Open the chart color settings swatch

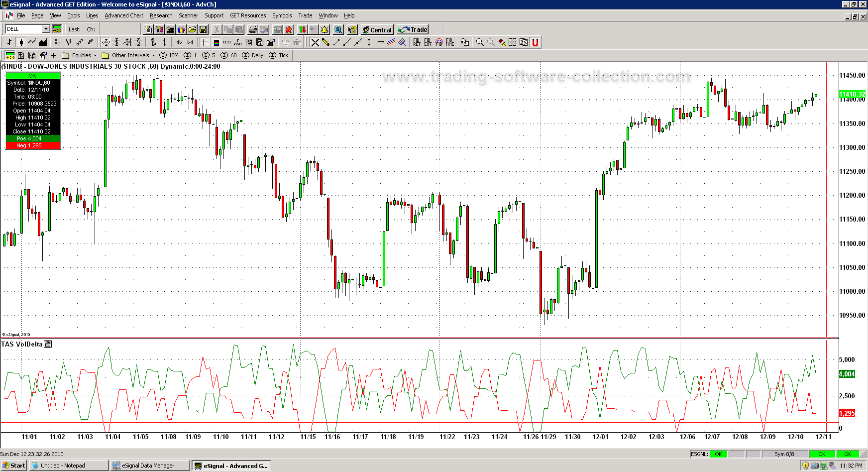[x=216, y=42]
